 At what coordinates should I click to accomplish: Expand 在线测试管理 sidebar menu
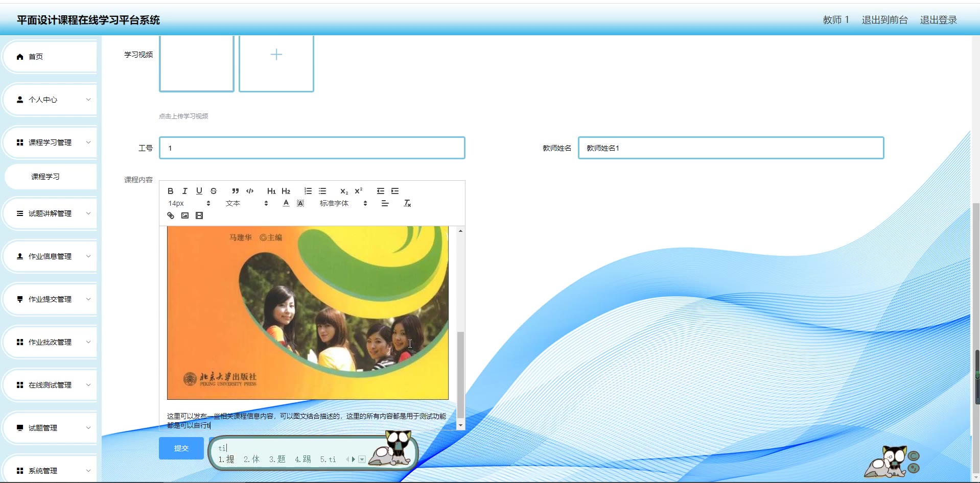click(x=50, y=385)
